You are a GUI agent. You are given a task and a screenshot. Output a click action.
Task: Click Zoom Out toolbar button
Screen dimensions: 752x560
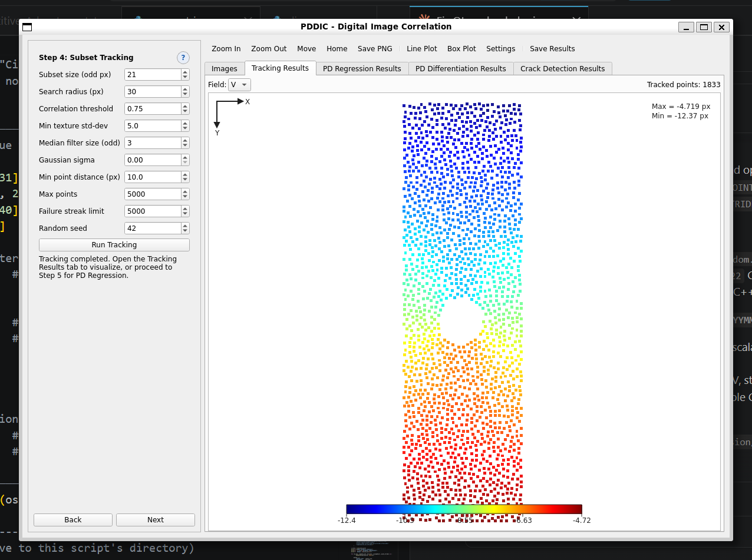(269, 49)
